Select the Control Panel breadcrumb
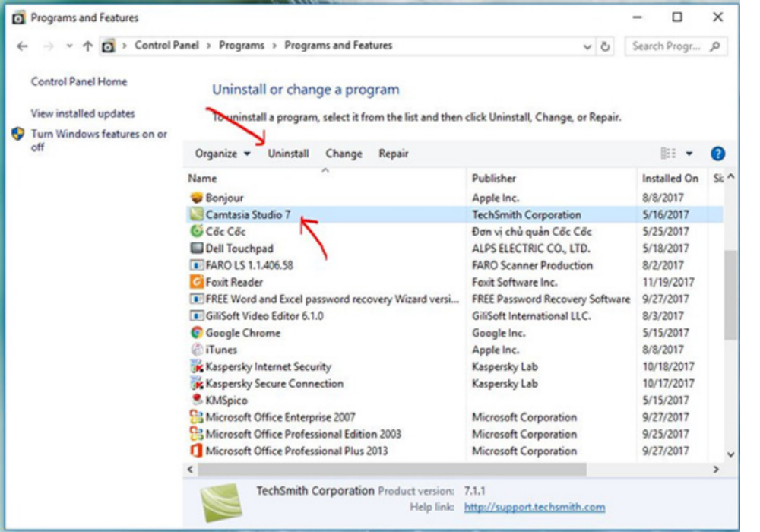The width and height of the screenshot is (760, 532). (166, 46)
